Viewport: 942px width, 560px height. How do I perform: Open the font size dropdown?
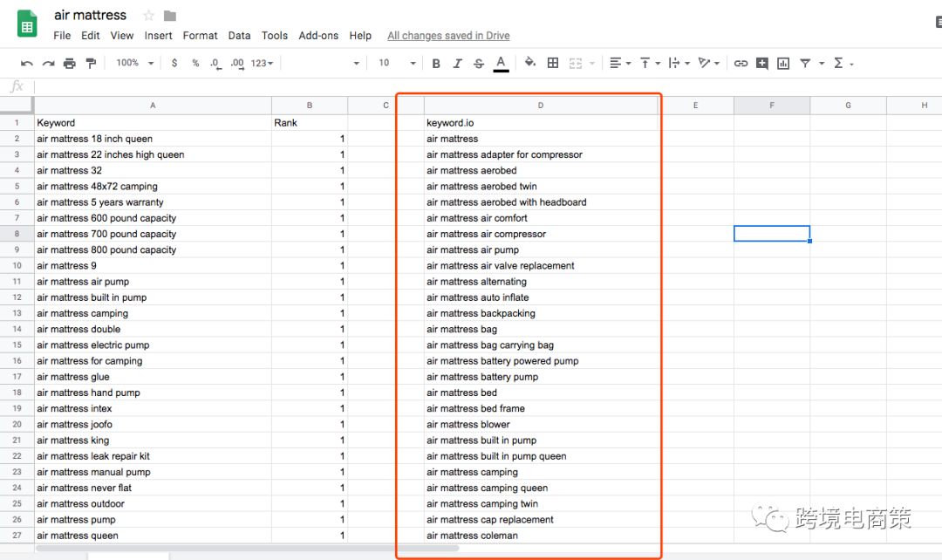397,64
